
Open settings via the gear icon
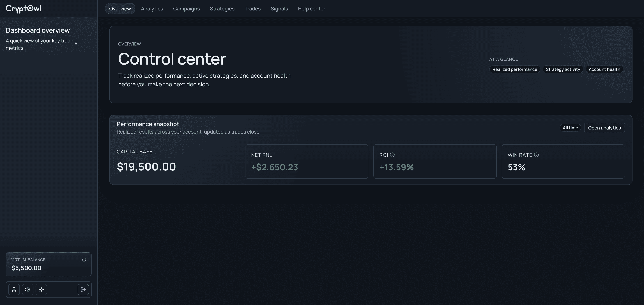[x=27, y=290]
